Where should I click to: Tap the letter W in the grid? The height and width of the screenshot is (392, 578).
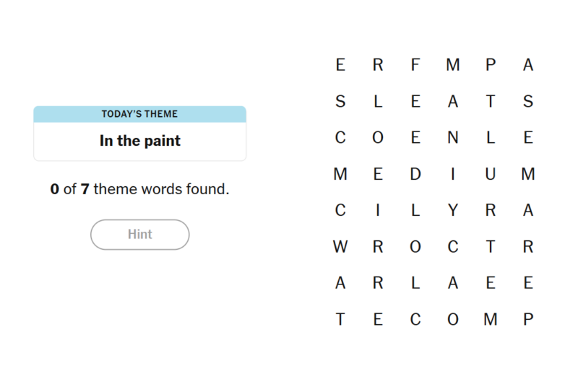[x=340, y=247]
